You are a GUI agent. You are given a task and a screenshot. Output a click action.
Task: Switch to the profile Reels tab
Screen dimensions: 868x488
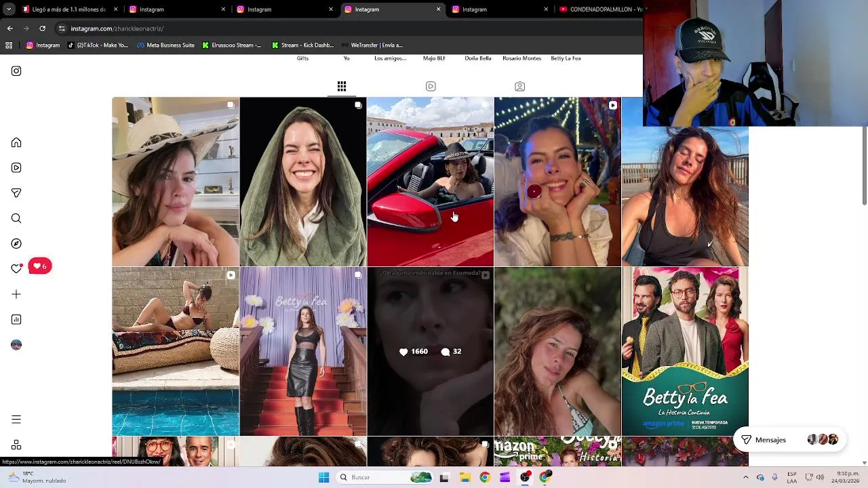point(431,86)
